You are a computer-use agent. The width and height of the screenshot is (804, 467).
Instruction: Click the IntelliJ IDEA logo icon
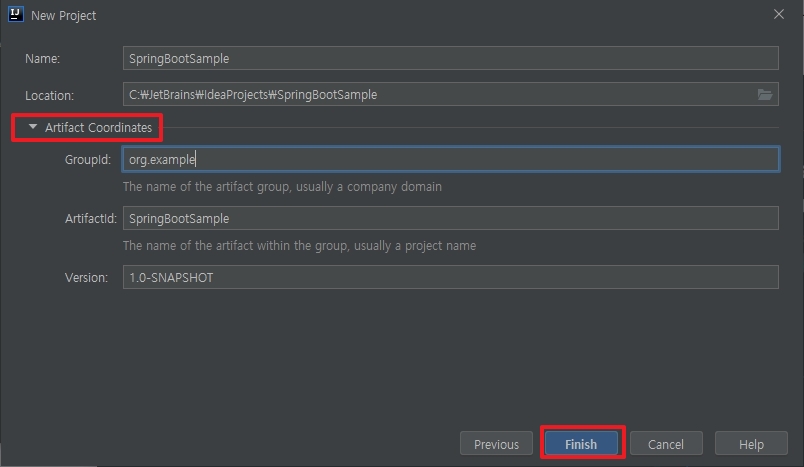tap(15, 14)
